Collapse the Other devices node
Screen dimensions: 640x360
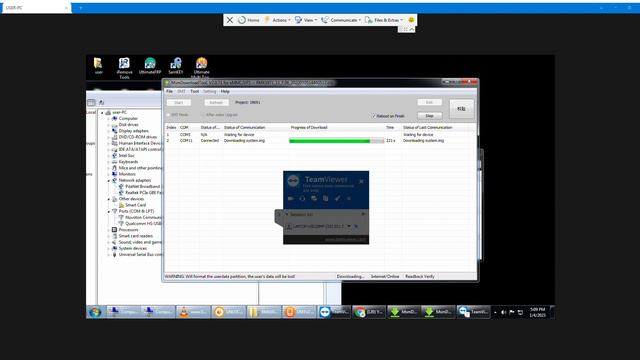109,199
